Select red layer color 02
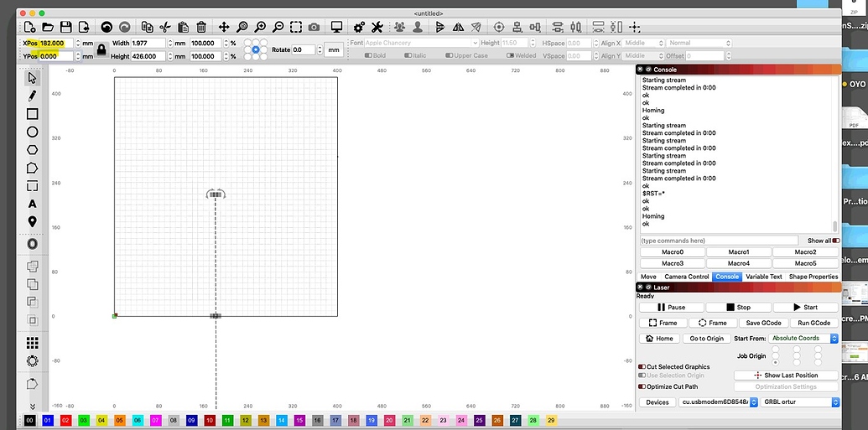This screenshot has width=868, height=430. coord(66,421)
